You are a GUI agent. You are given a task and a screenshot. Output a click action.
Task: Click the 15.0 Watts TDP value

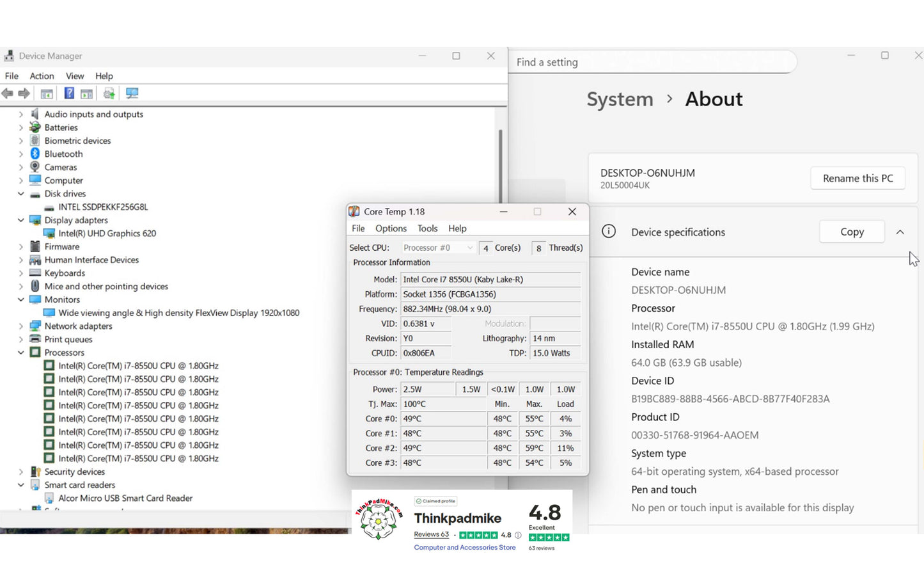point(555,353)
